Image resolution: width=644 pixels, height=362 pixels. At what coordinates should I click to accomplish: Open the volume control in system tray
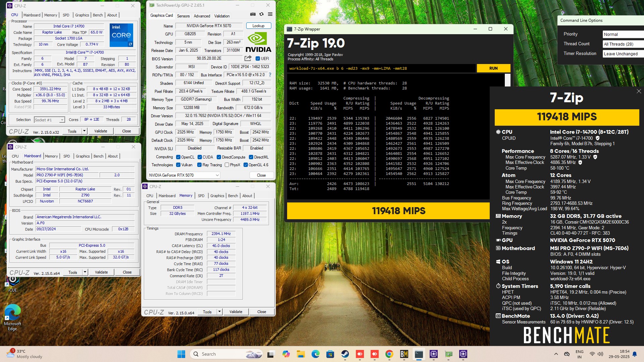click(600, 354)
